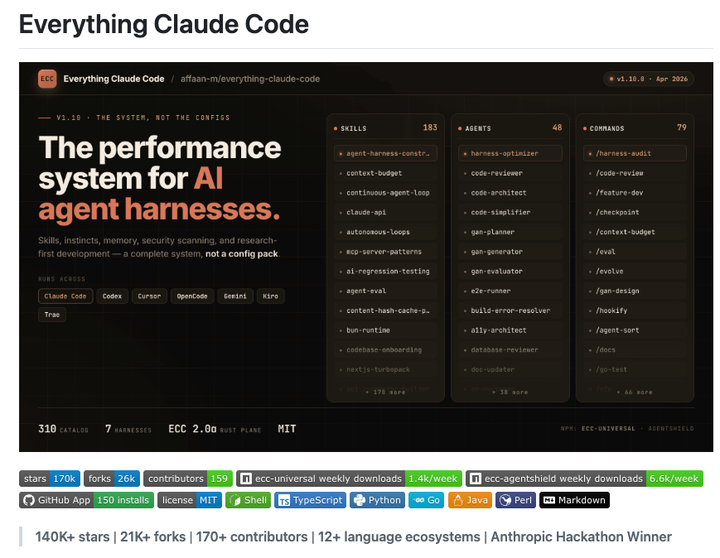Select the ai-regression-testing skill row

(x=386, y=271)
